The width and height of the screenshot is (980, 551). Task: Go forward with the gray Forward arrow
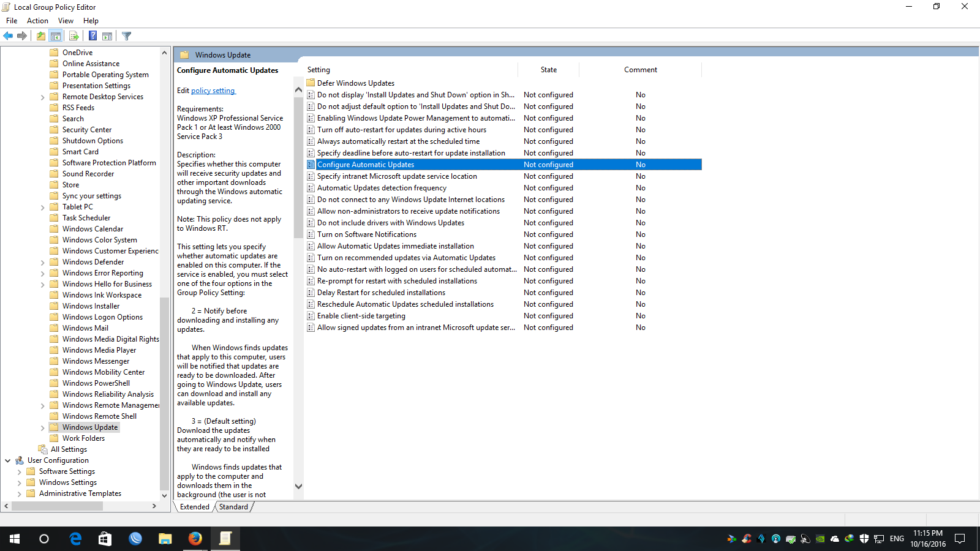22,36
